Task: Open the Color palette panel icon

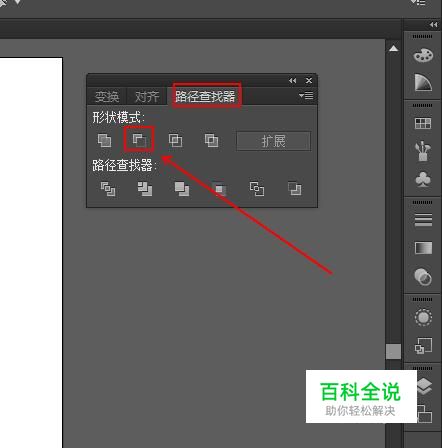Action: point(423,55)
